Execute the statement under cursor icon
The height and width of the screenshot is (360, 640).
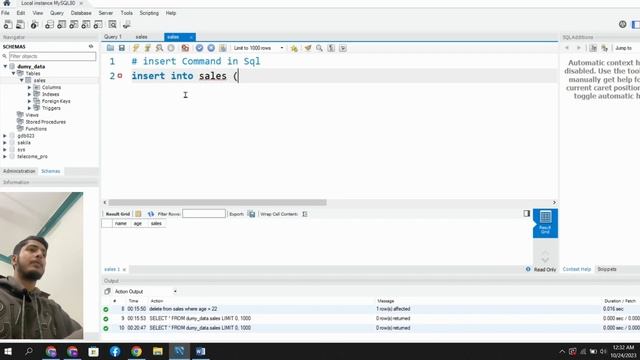click(x=147, y=48)
